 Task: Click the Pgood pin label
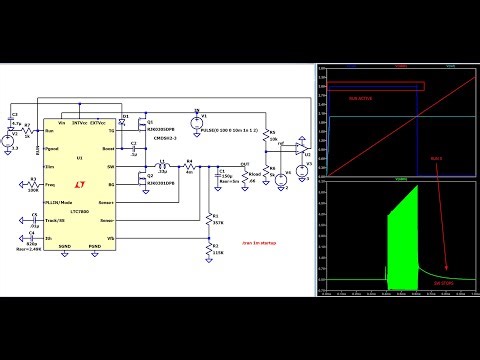[x=52, y=149]
